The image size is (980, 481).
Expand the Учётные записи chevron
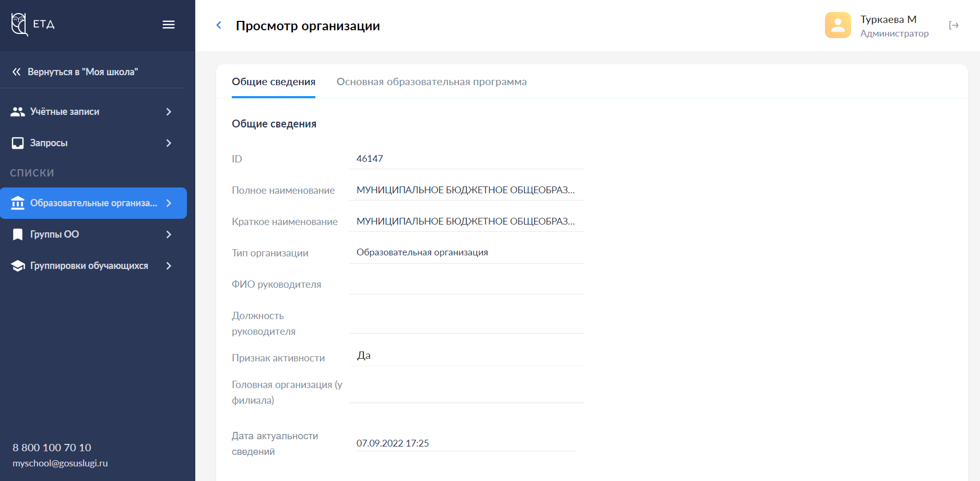pyautogui.click(x=169, y=112)
